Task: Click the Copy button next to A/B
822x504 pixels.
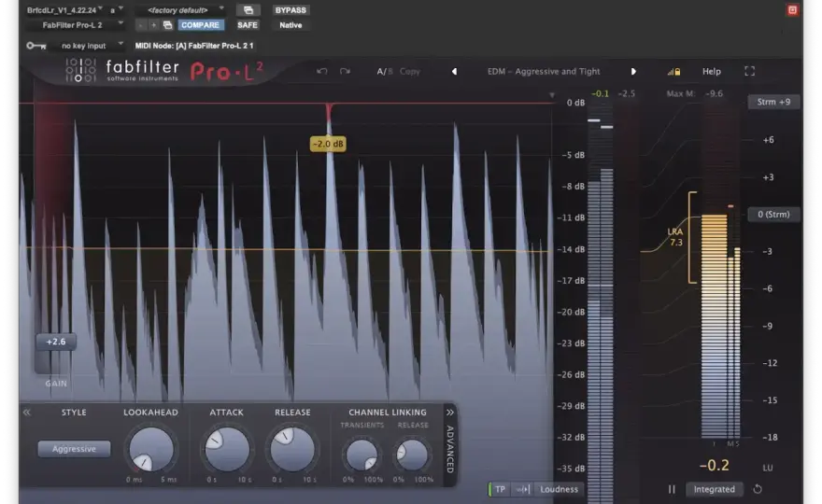Action: point(410,71)
